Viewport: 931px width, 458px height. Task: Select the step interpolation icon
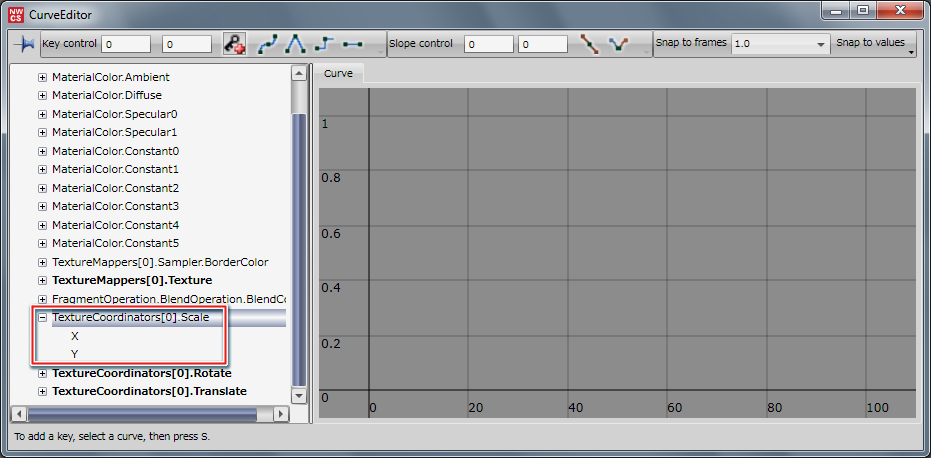pyautogui.click(x=323, y=45)
